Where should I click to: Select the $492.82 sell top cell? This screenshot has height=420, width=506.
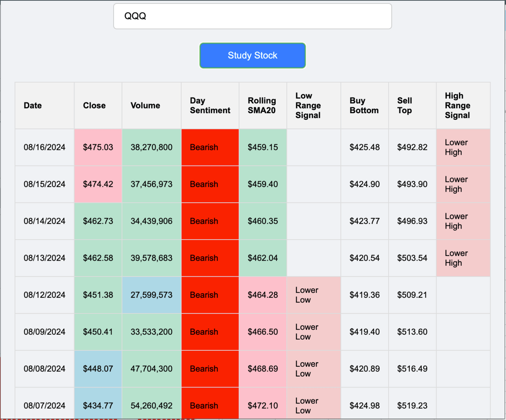pos(412,148)
